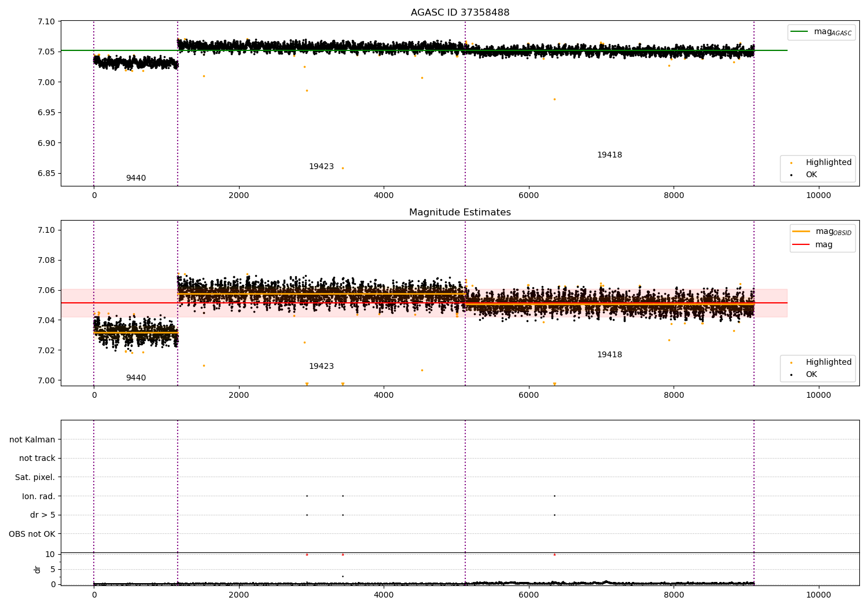Screen dimensions: 868x608
Task: Click "Highlighted" legend label in Magnitude Estimates plot
Action: pyautogui.click(x=829, y=362)
